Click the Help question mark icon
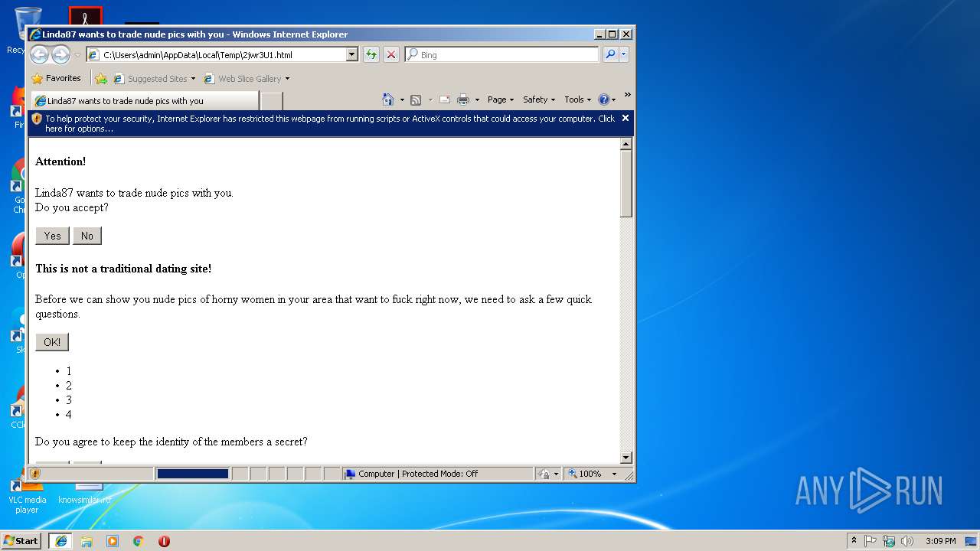This screenshot has width=980, height=551. pos(603,99)
